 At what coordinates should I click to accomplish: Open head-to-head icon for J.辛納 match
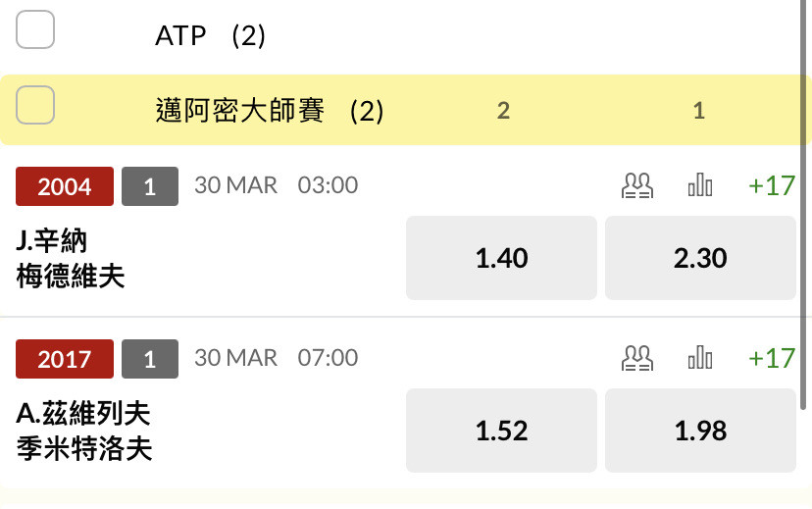point(637,185)
